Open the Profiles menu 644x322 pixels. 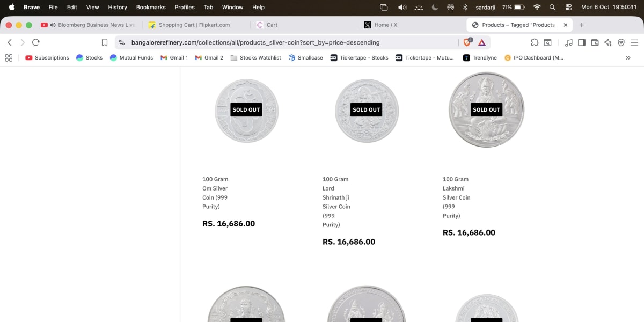pos(185,7)
